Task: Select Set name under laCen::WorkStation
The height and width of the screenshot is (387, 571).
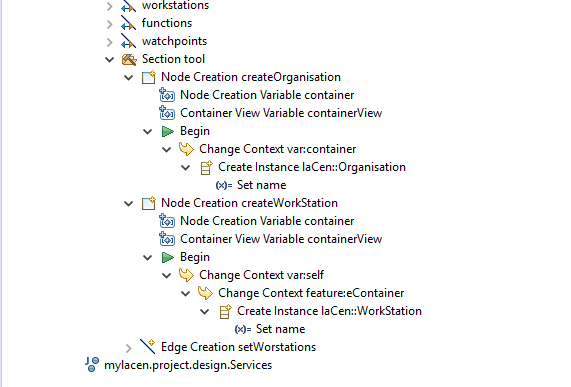Action: tap(281, 329)
